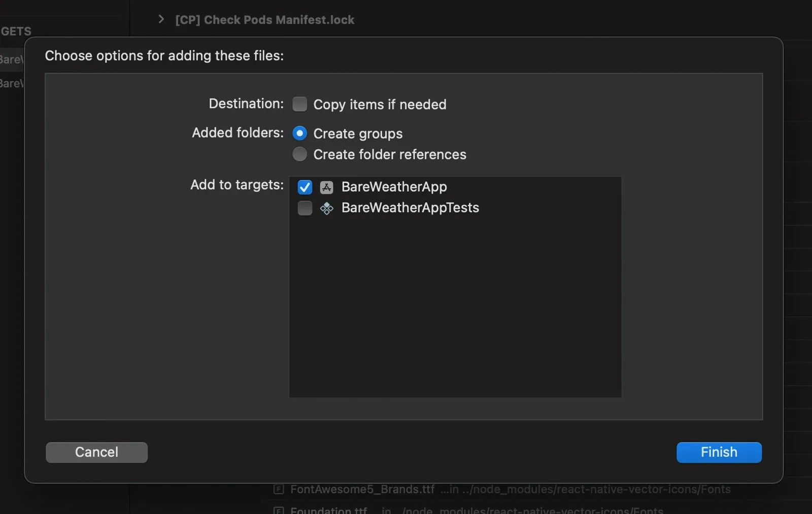Screen dimensions: 812x514
Task: Select the [CP] Check Pods Manifest.lock title
Action: pyautogui.click(x=264, y=20)
